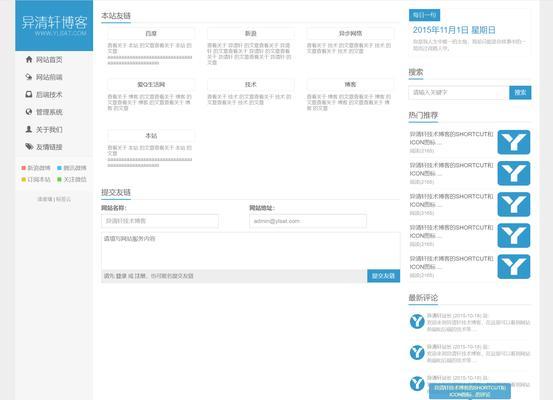Click the 请填写网站服务内容 text area
Image resolution: width=553 pixels, height=400 pixels.
tap(251, 251)
